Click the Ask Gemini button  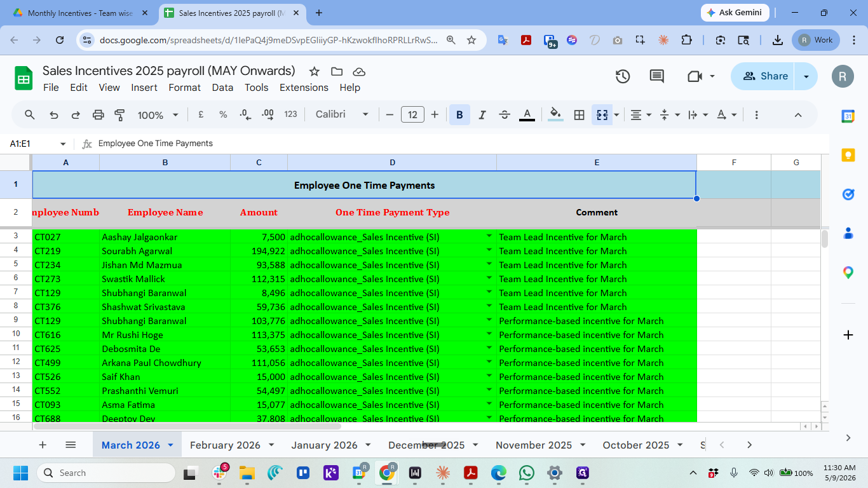(x=735, y=13)
